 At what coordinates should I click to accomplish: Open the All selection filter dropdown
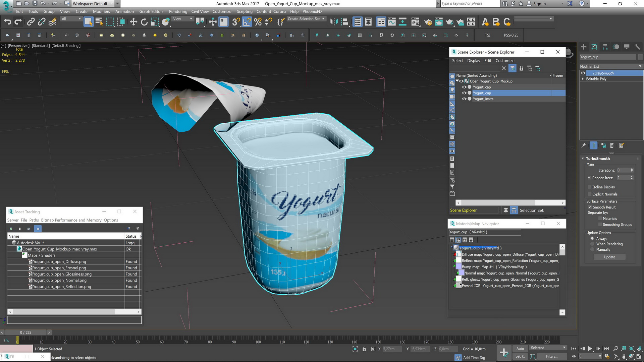pos(71,19)
